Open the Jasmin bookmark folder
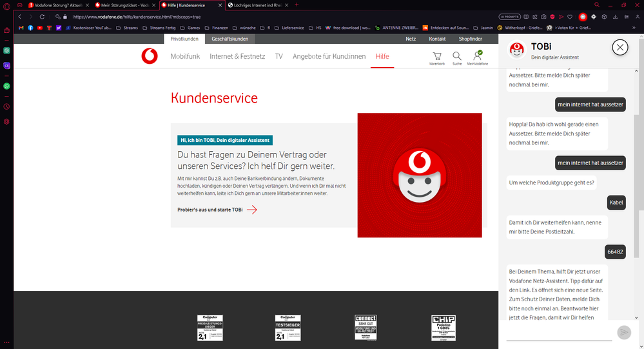 pos(483,28)
